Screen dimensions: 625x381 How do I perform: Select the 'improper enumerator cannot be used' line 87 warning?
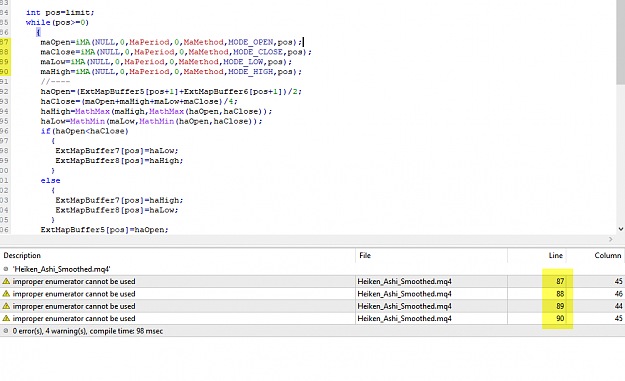tap(74, 281)
